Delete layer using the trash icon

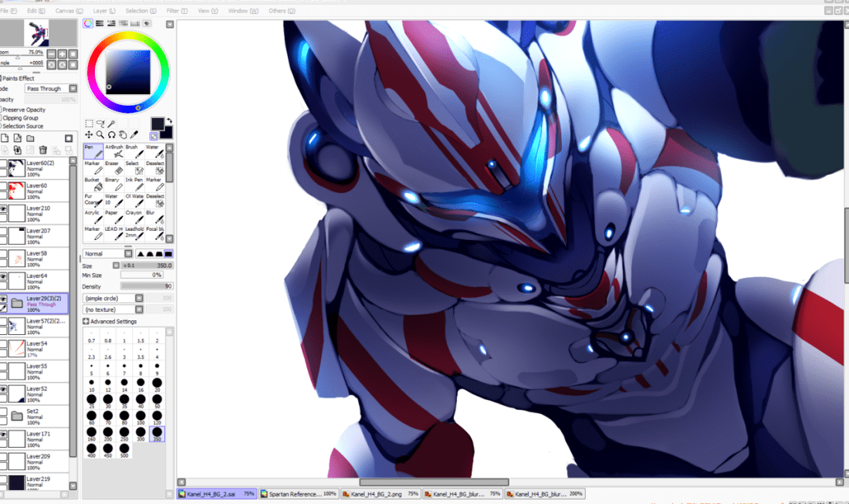pos(43,150)
